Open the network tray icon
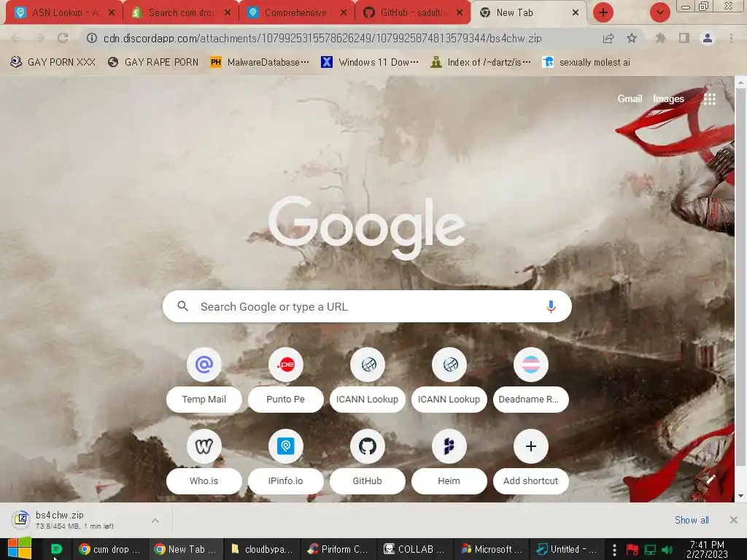 pos(650,550)
